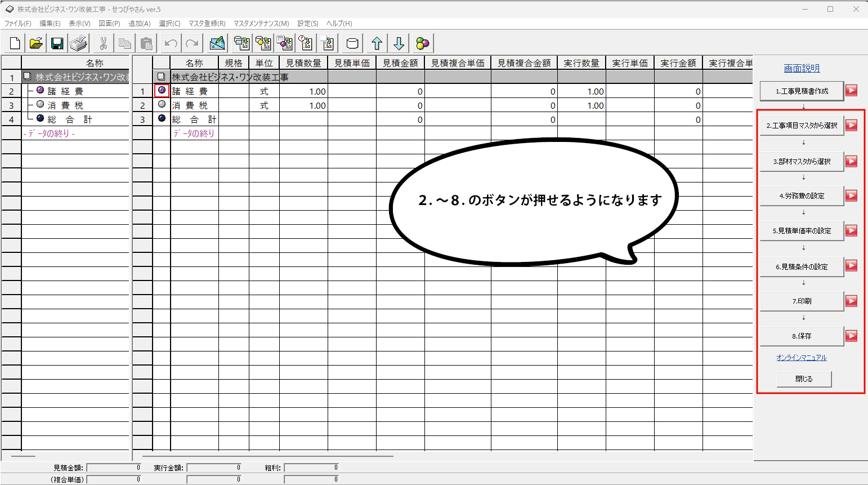Open the 設定(S) menu
Image resolution: width=868 pixels, height=485 pixels.
point(308,24)
